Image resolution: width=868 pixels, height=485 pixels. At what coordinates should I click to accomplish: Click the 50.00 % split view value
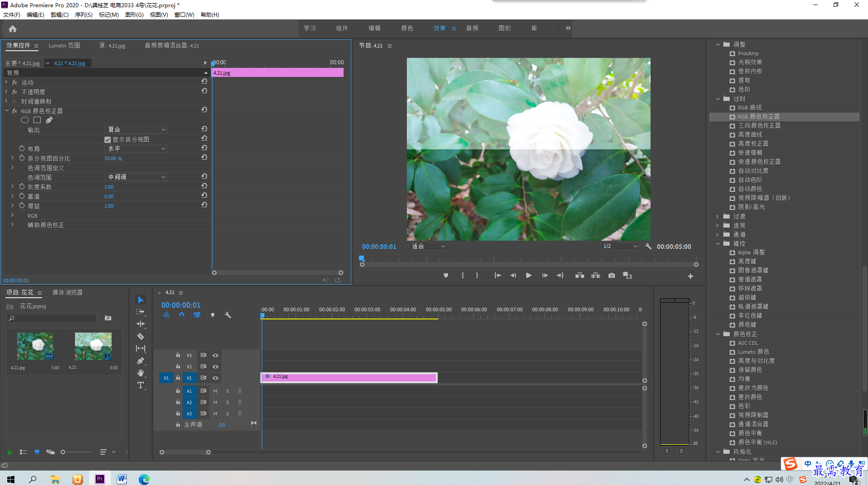point(113,159)
